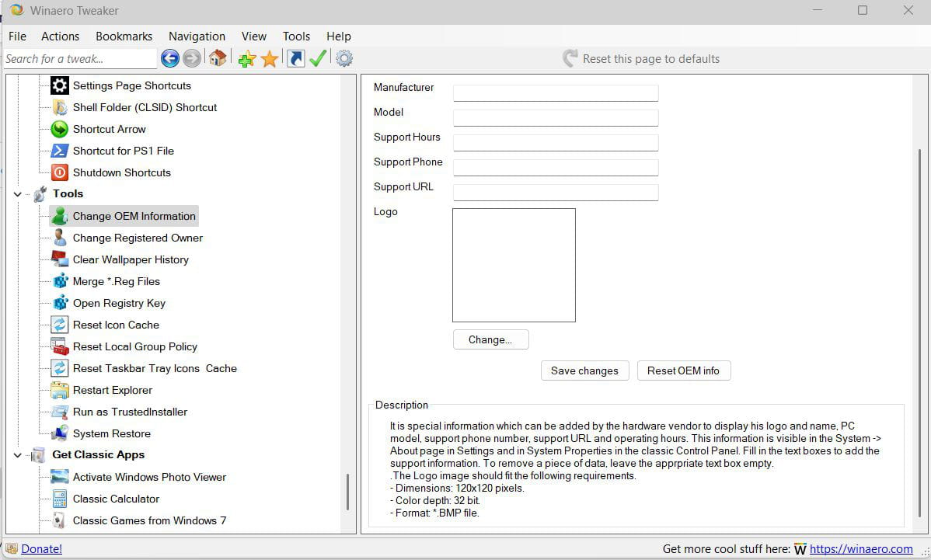Select the Shortcut for PS1 File item
The height and width of the screenshot is (560, 931).
coord(123,151)
